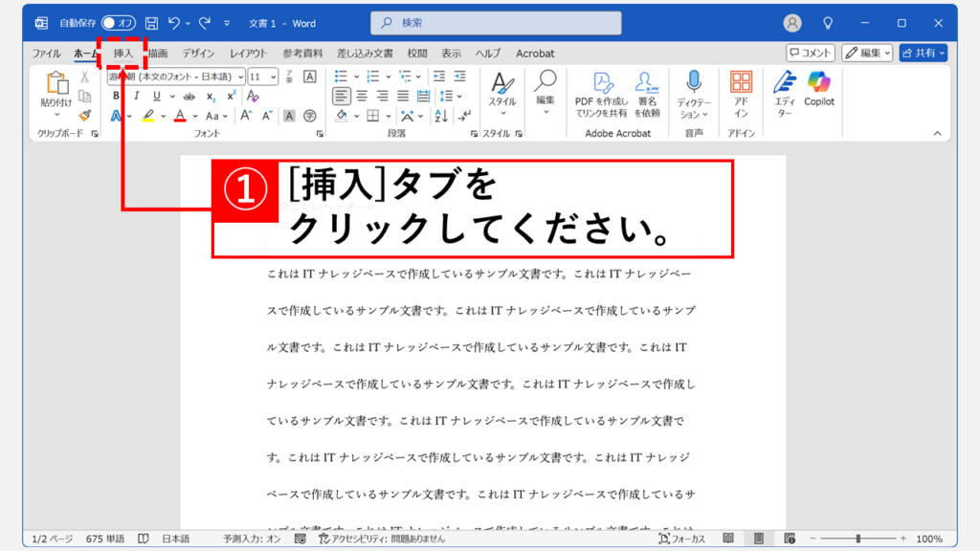Open the font size dropdown
This screenshot has width=980, height=551.
[x=263, y=77]
